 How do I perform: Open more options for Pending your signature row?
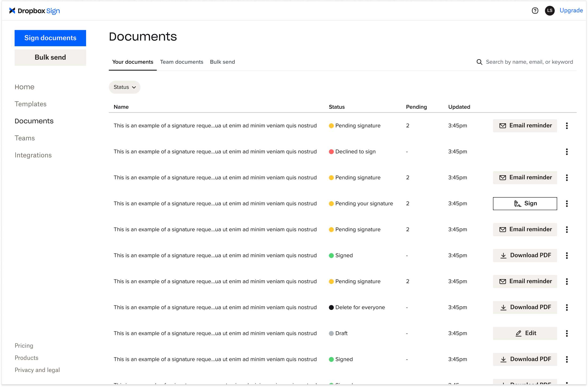(567, 204)
